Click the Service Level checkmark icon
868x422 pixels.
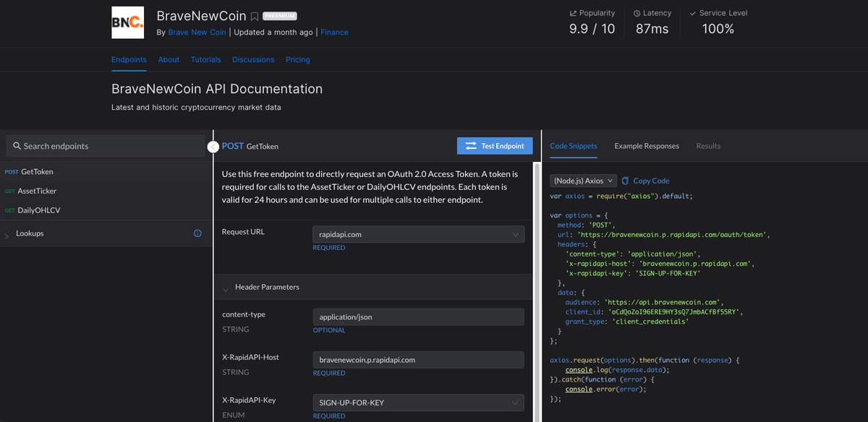[x=693, y=13]
